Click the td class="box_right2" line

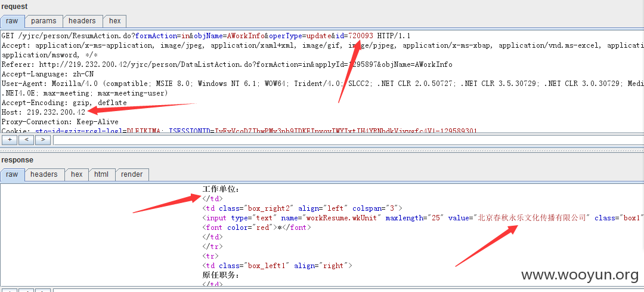[302, 208]
